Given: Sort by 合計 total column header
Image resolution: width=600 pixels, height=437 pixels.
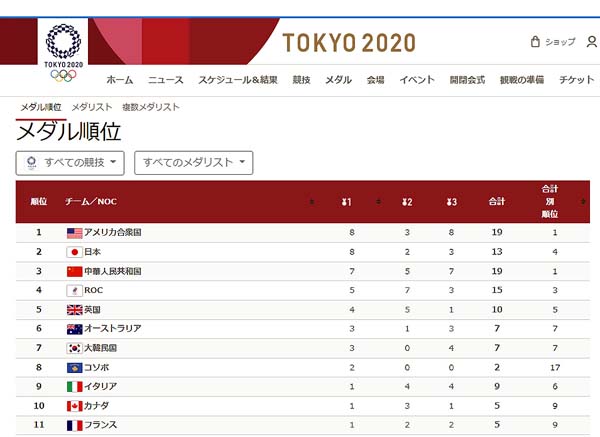Looking at the screenshot, I should [x=496, y=202].
